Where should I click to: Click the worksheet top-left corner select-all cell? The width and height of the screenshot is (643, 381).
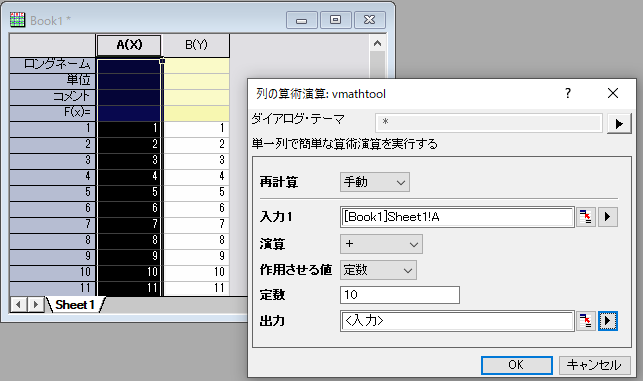52,45
